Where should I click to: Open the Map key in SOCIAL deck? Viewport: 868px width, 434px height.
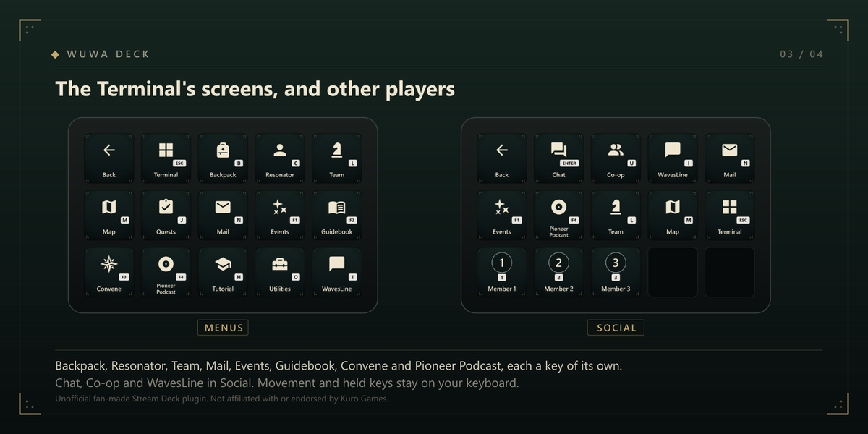coord(673,215)
